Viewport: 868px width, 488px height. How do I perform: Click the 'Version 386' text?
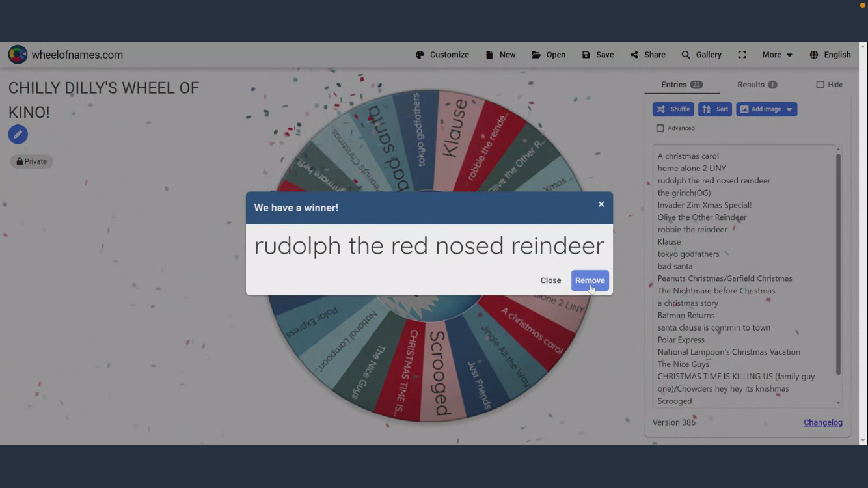[674, 422]
